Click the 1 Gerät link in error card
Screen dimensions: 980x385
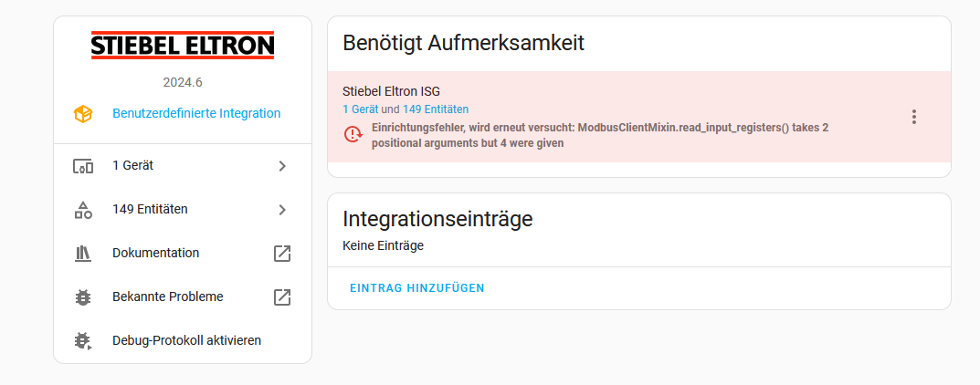click(361, 109)
